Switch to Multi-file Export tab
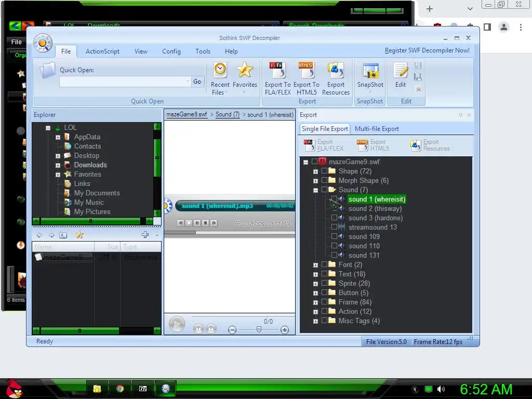 377,129
